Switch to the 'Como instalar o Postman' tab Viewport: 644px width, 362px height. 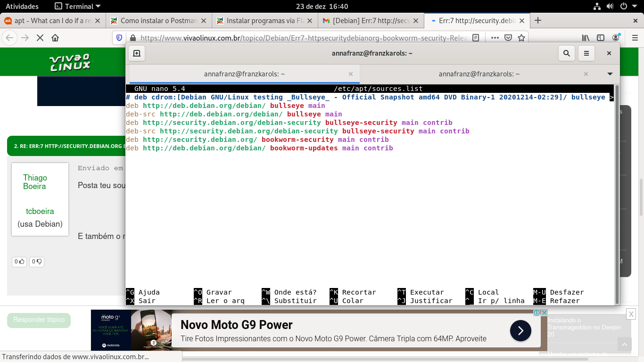tap(158, 21)
